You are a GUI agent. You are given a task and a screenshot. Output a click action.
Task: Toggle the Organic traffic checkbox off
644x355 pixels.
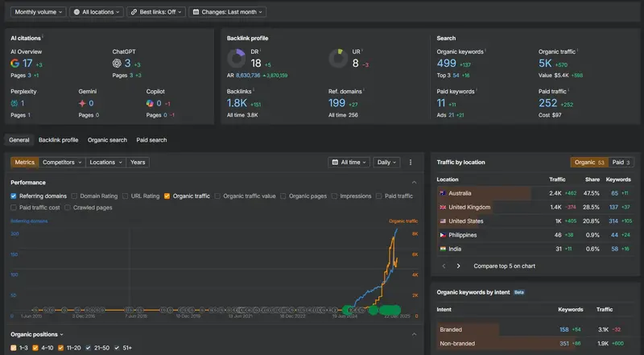(x=167, y=196)
